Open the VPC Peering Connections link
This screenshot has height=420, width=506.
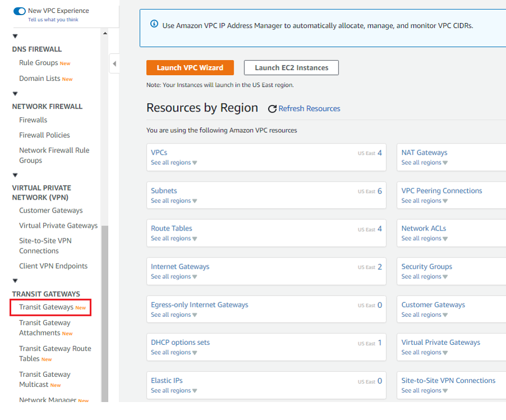[x=442, y=191]
